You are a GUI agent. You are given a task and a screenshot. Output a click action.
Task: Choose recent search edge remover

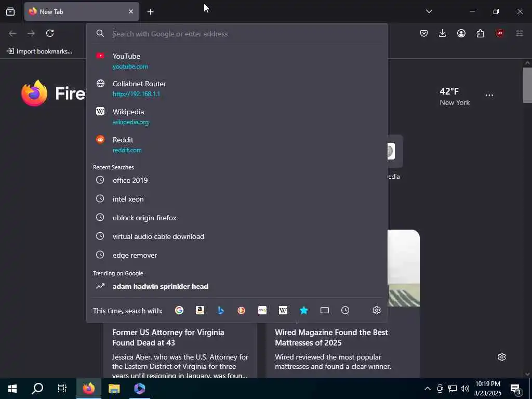[237, 255]
